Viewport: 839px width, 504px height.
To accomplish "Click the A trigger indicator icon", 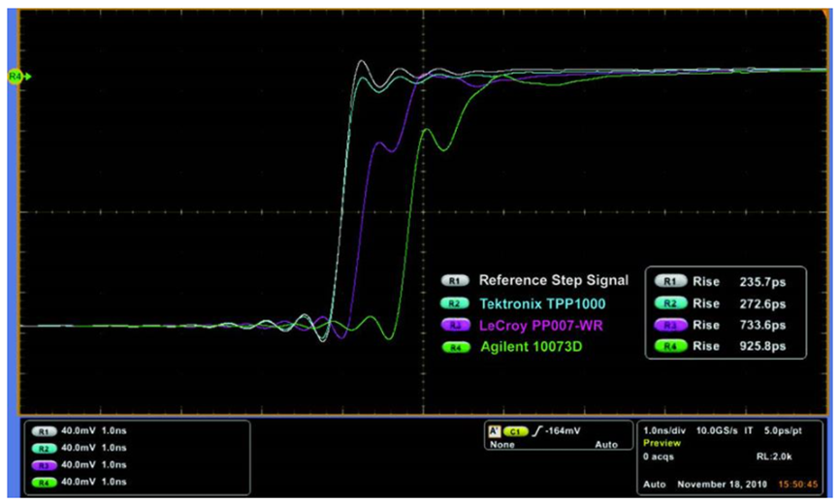I will click(494, 431).
